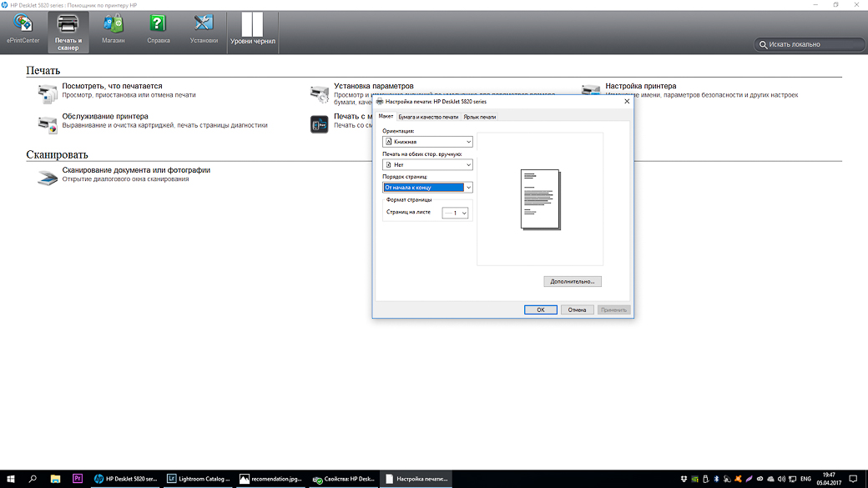Switch to Свойства: HP Desk taskbar item
The image size is (868, 488).
pyautogui.click(x=343, y=479)
